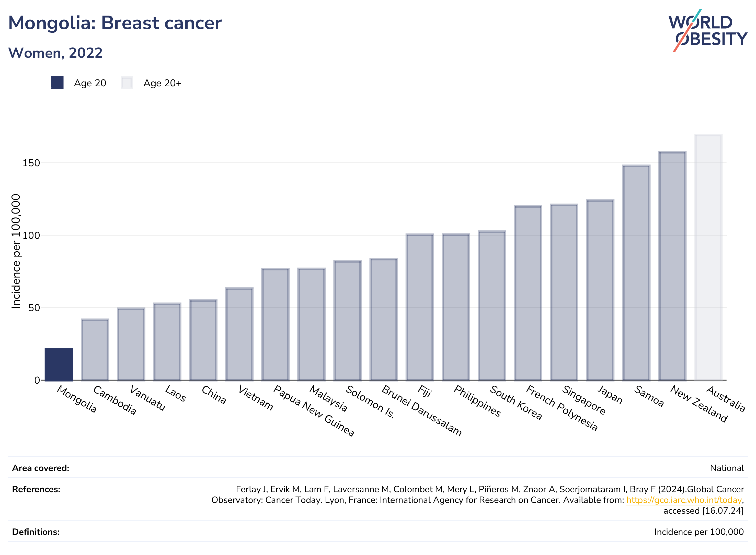This screenshot has height=555, width=756.
Task: Click the 150 y-axis tick label
Action: pos(31,163)
